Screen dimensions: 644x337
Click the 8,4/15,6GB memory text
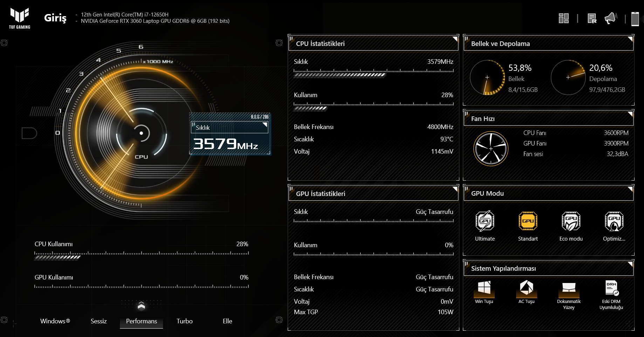click(523, 90)
